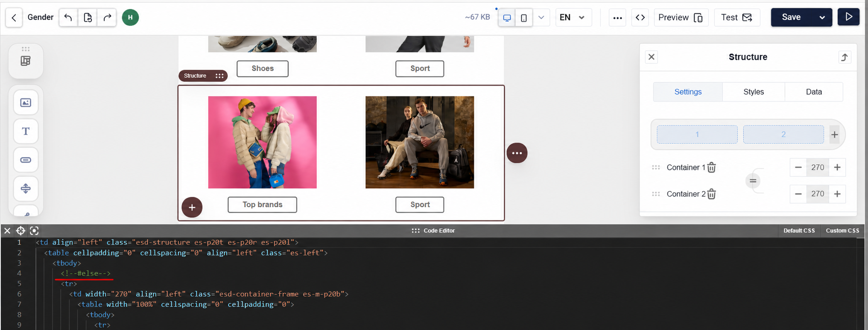Click the crosshair locate-element icon in the Code Editor
The width and height of the screenshot is (868, 330).
[20, 231]
